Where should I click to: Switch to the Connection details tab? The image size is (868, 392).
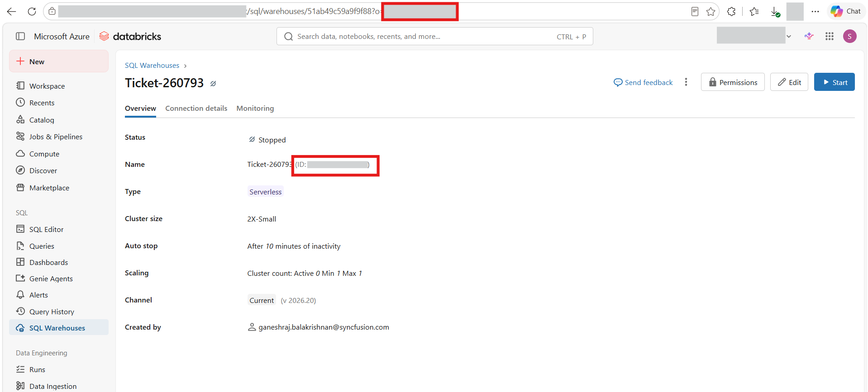[196, 109]
